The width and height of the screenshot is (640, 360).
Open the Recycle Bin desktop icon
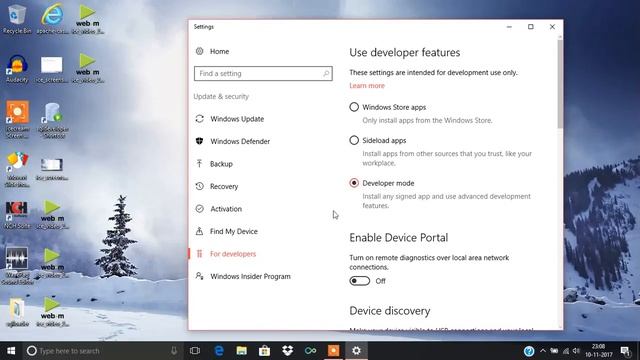pyautogui.click(x=17, y=18)
